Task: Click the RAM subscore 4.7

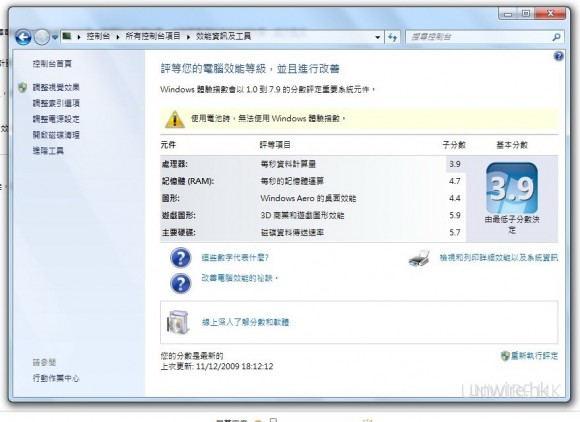Action: pos(455,181)
